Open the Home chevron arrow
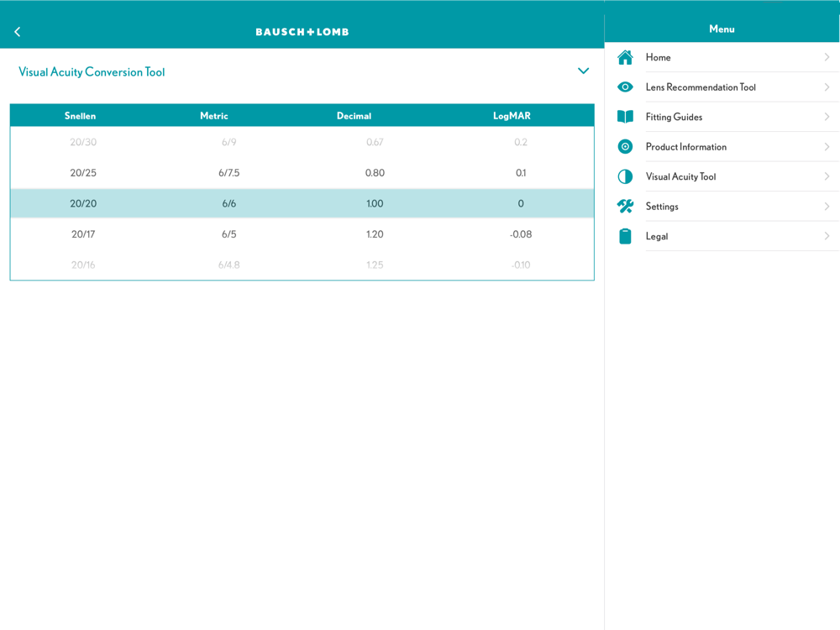 coord(827,57)
